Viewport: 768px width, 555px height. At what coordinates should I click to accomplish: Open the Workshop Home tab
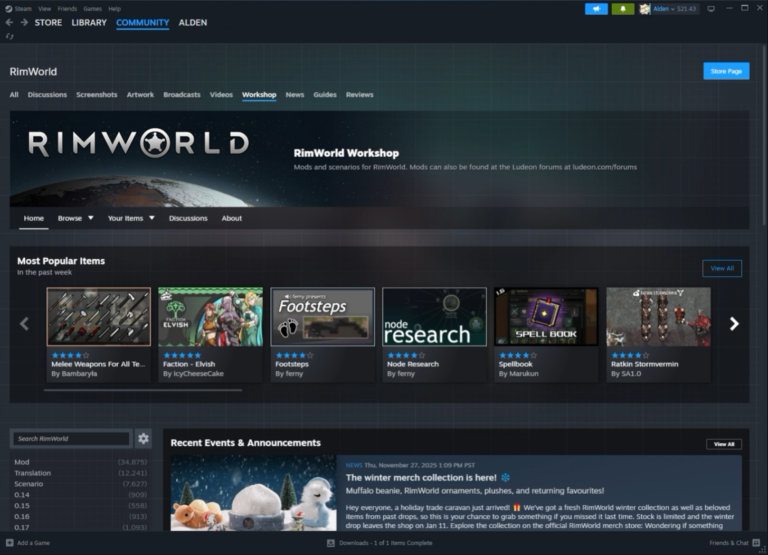point(34,218)
